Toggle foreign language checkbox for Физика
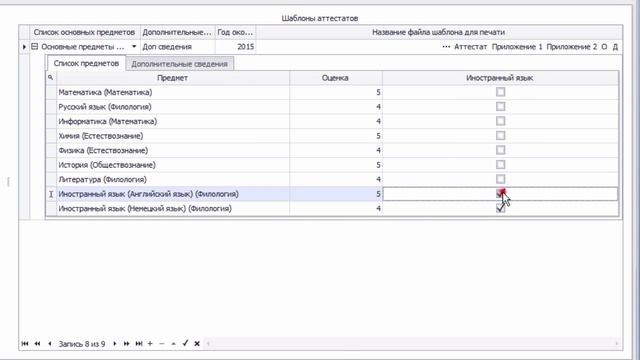The width and height of the screenshot is (640, 360). pyautogui.click(x=500, y=150)
